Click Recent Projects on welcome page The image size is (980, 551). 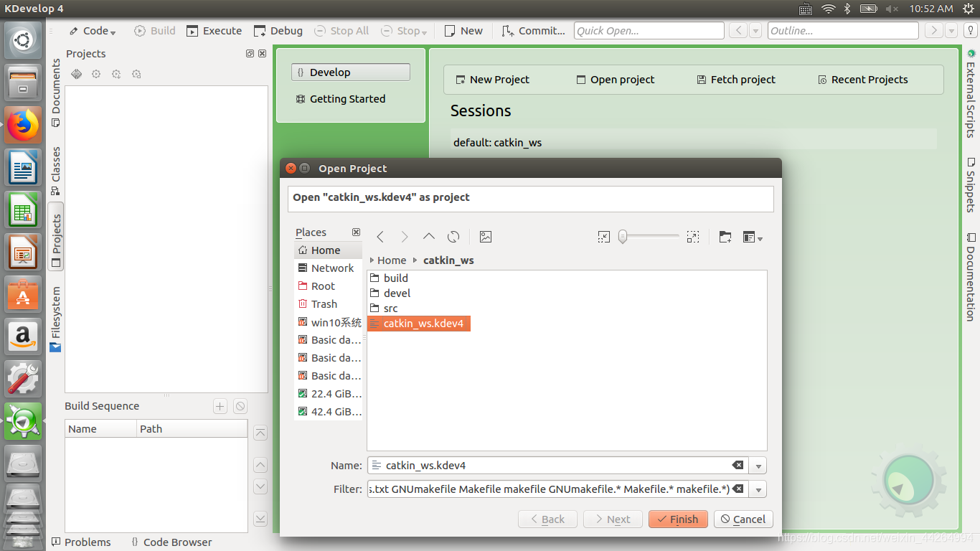click(863, 80)
